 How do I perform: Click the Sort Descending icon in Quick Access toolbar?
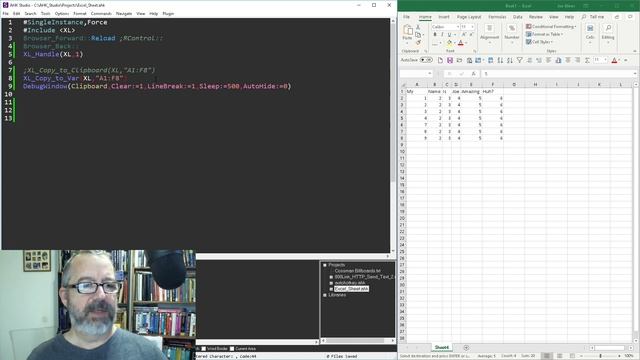pyautogui.click(x=510, y=60)
